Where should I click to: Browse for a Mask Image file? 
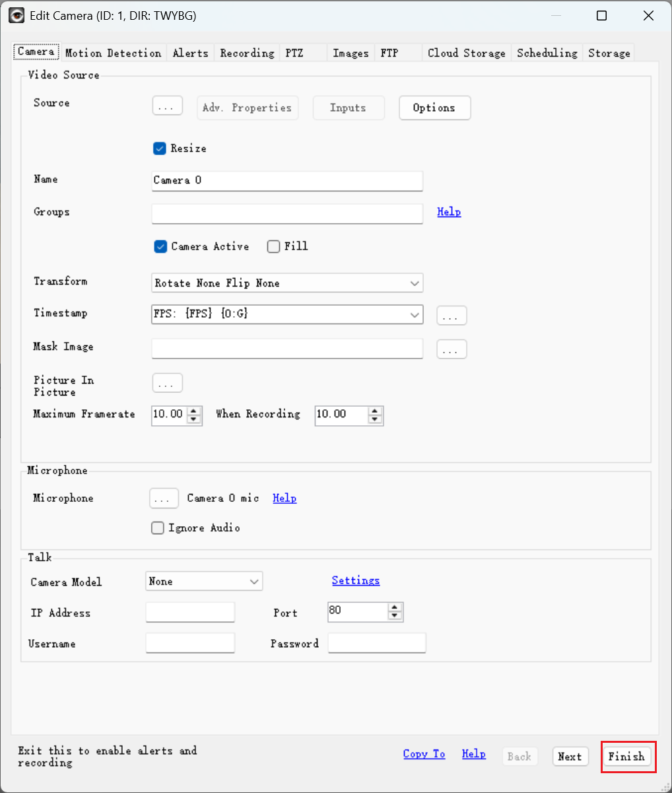click(x=452, y=349)
